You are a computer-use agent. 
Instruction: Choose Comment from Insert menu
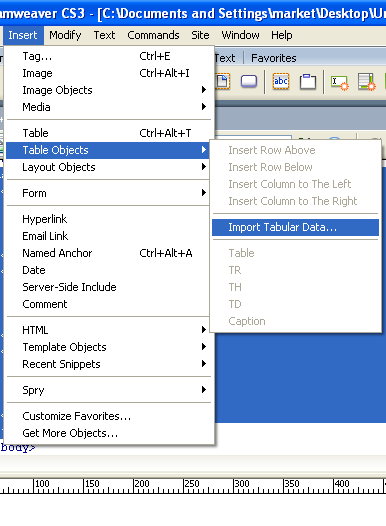point(108,304)
